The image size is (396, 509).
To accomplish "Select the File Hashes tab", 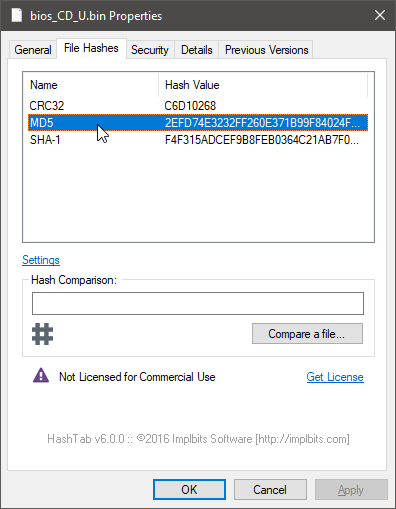I will (x=91, y=48).
